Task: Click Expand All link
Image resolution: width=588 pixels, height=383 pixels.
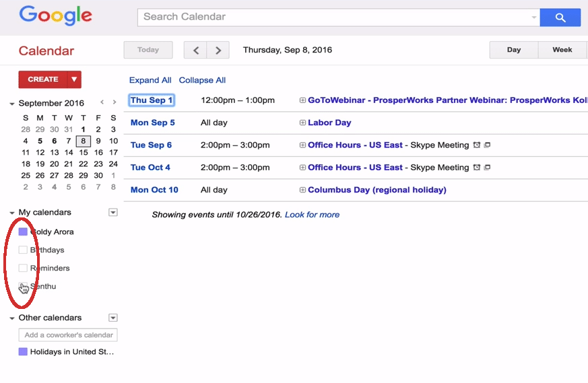Action: (150, 80)
